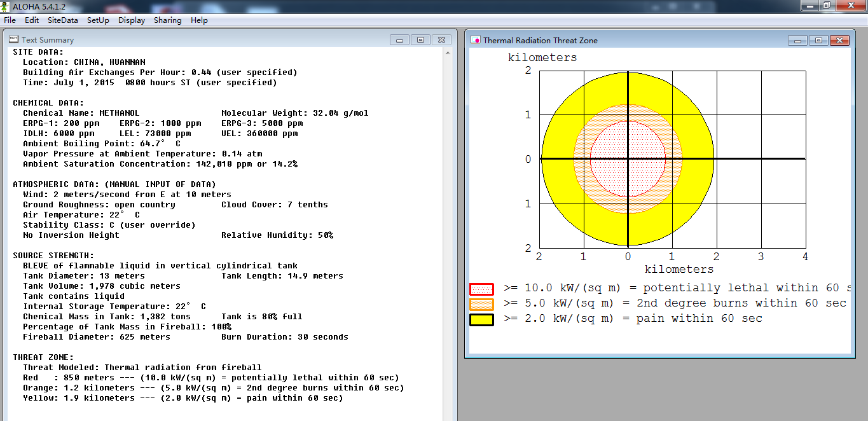This screenshot has width=868, height=421.
Task: Click the 'ERPG-3: 5000 ppm' value
Action: coord(262,123)
